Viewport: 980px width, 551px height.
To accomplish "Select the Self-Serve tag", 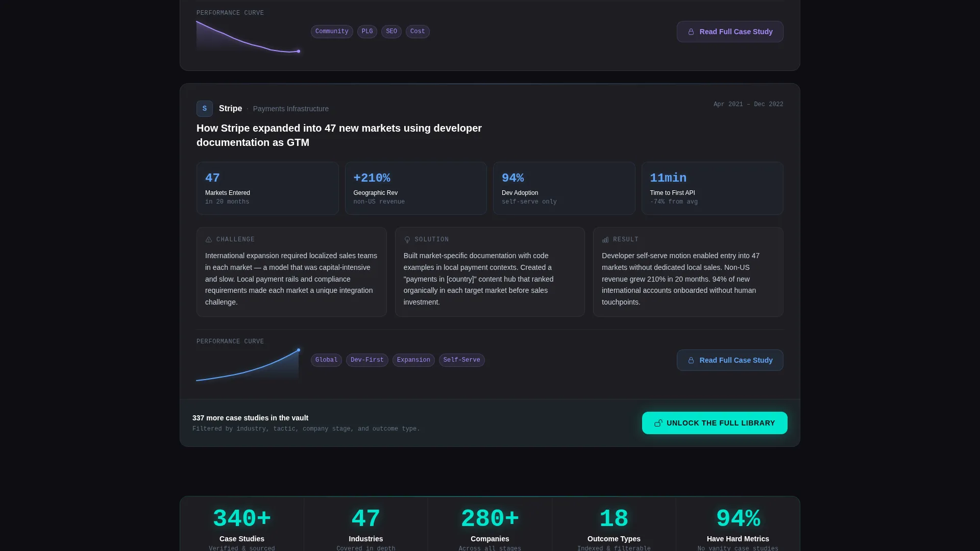I will (x=462, y=360).
